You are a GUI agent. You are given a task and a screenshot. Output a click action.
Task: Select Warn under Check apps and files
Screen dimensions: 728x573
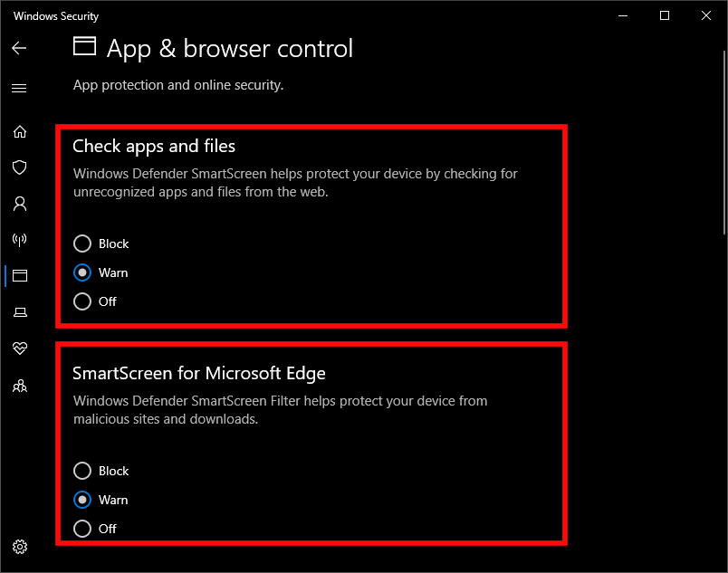(82, 272)
